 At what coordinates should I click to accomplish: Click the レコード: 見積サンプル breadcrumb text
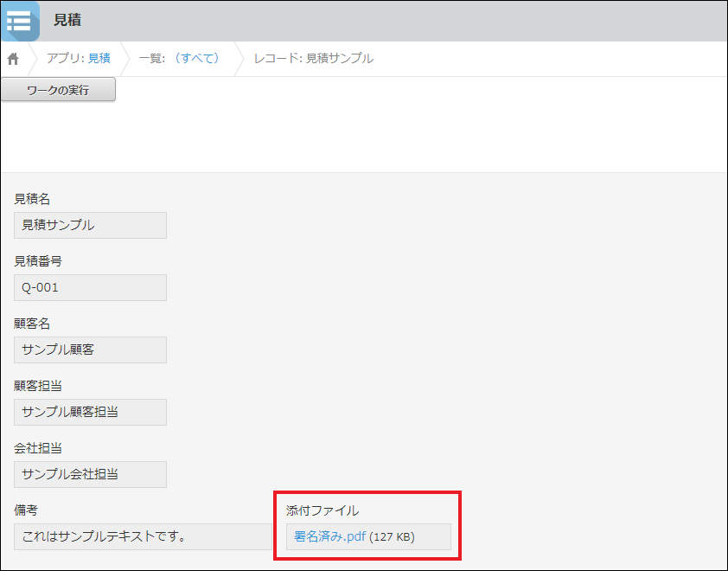click(313, 58)
